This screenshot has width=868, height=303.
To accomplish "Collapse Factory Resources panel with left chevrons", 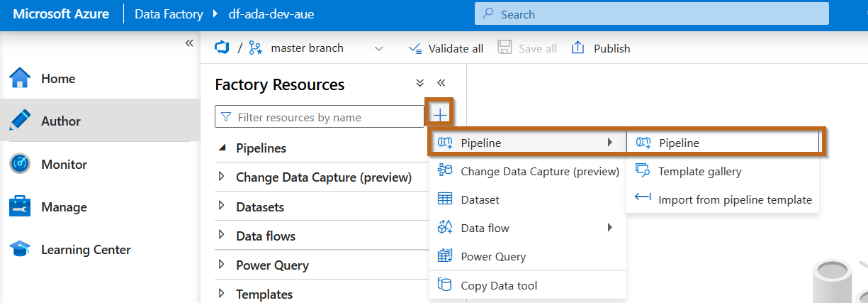I will click(x=441, y=83).
